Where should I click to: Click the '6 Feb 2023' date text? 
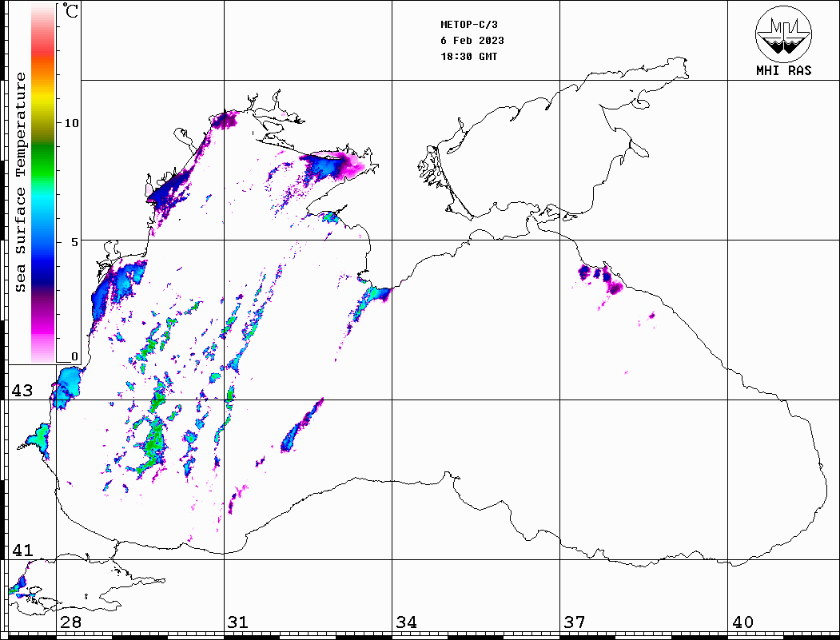pyautogui.click(x=472, y=41)
